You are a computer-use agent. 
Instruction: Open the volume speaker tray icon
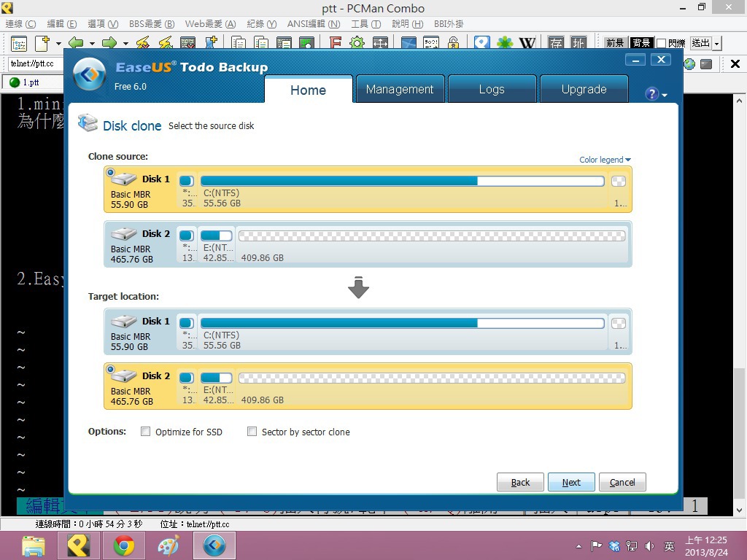pos(649,546)
